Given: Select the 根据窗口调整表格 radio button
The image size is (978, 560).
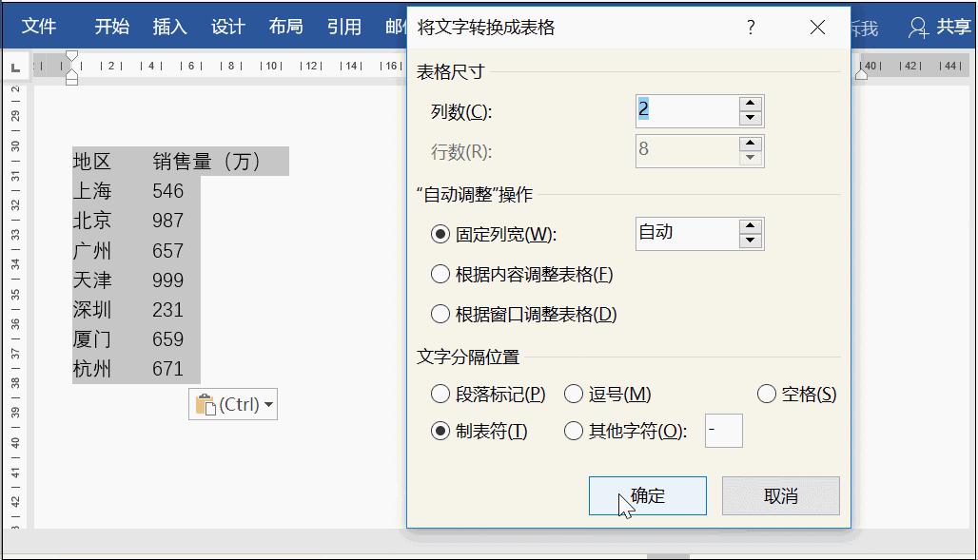Looking at the screenshot, I should (x=440, y=314).
